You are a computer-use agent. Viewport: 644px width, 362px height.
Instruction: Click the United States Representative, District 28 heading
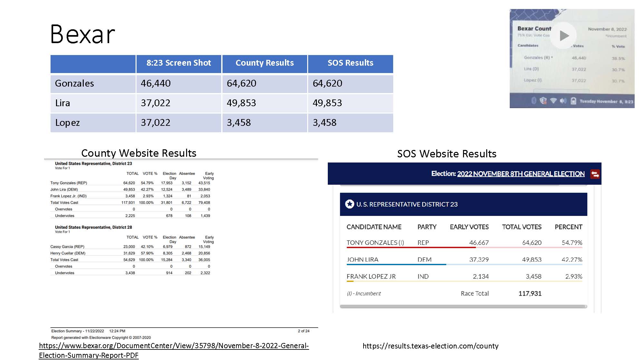tap(93, 227)
